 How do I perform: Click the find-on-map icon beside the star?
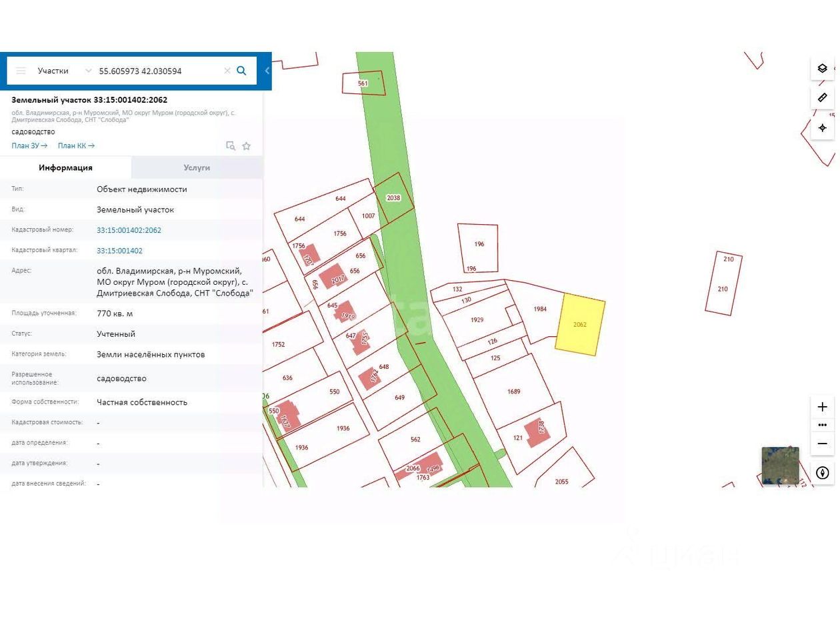(x=231, y=146)
